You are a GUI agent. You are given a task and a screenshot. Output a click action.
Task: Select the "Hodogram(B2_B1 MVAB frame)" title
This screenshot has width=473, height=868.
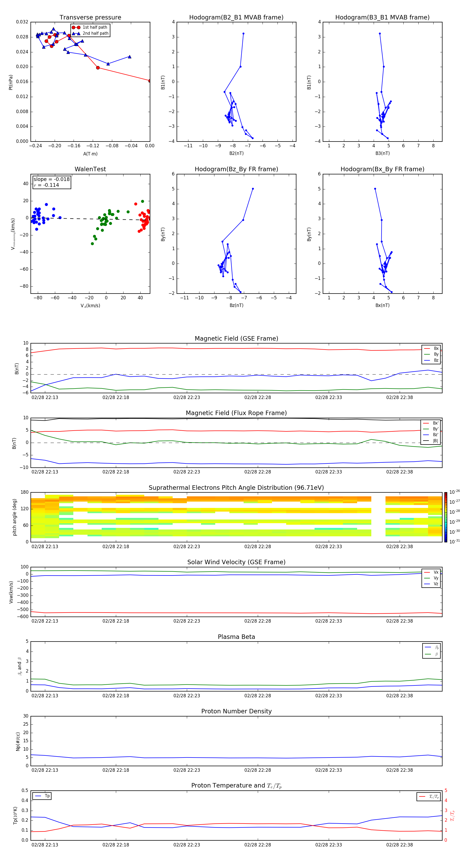click(236, 17)
